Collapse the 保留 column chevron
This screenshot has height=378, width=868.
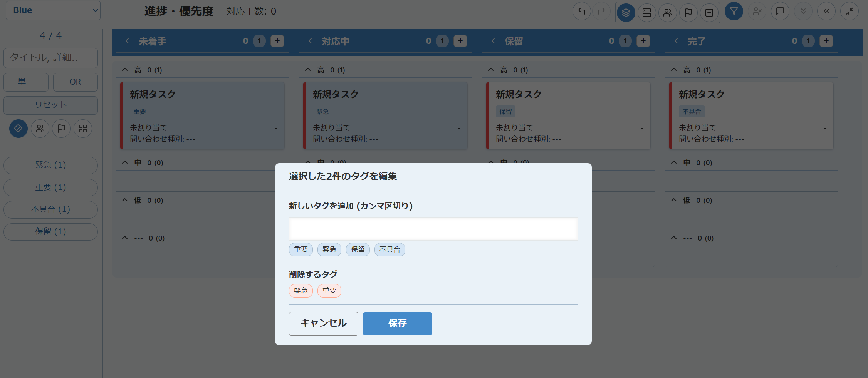point(493,41)
